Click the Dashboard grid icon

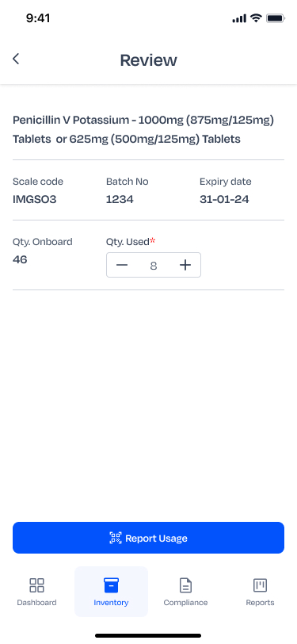click(x=37, y=585)
